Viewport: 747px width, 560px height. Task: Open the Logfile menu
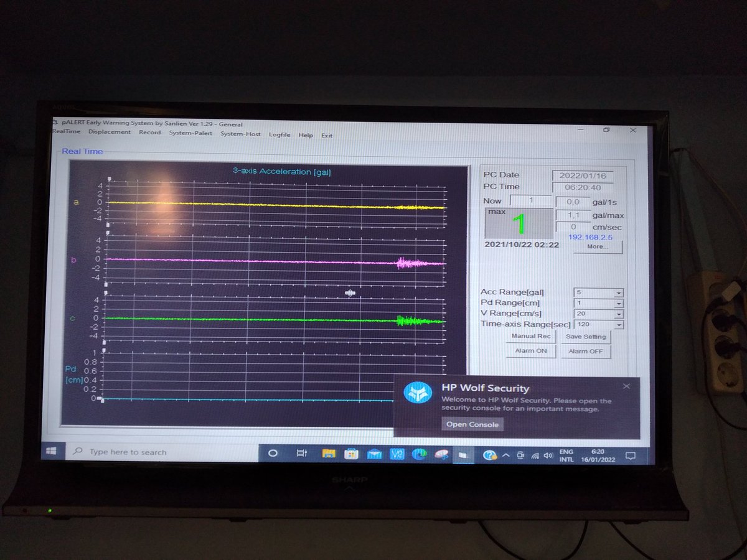point(280,134)
